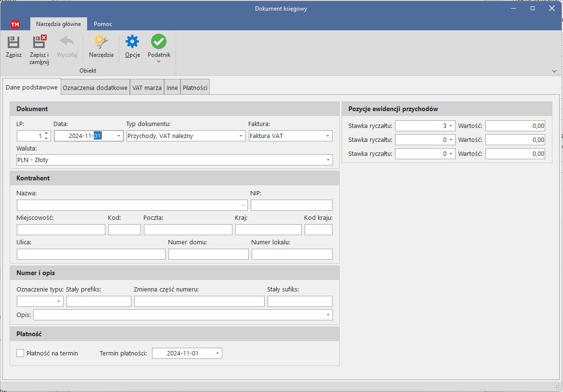Screen dimensions: 563x392
Task: Switch to Oznaczenia dodatkowe tab
Action: [x=95, y=88]
